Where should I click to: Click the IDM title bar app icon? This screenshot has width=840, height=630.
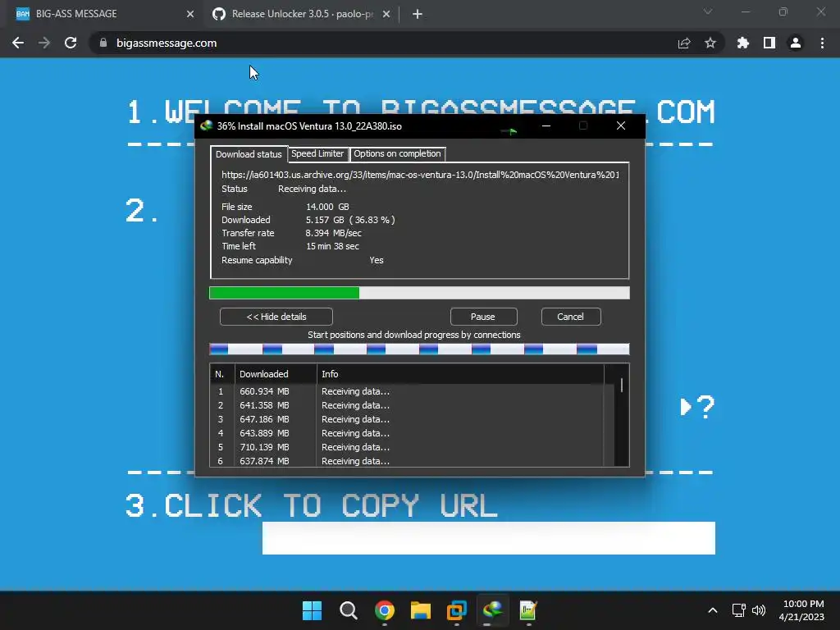click(206, 126)
